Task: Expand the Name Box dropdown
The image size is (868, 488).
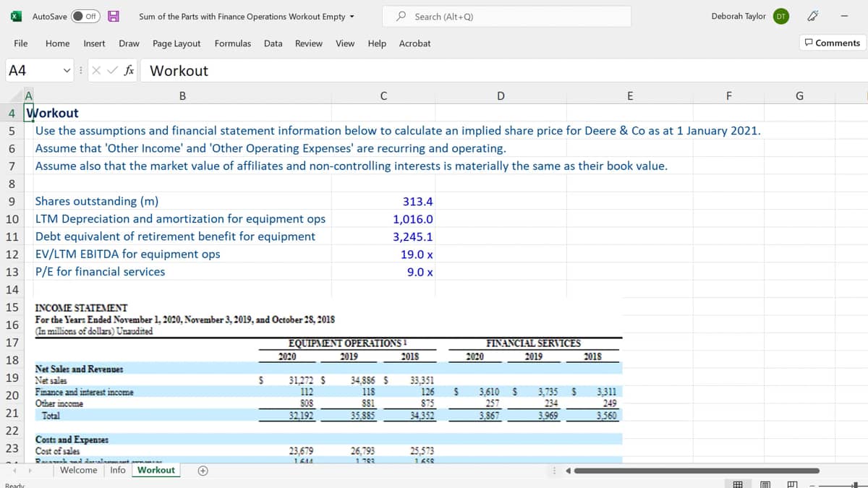Action: (68, 70)
